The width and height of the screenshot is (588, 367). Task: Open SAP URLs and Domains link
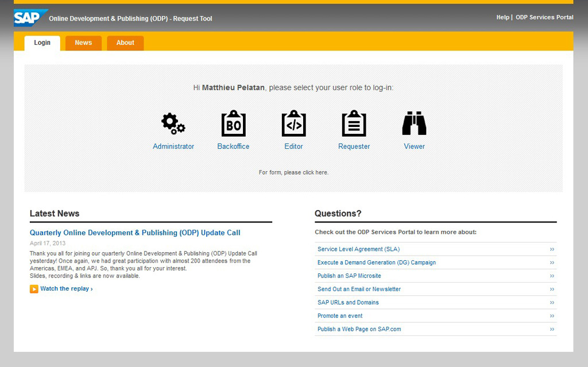click(348, 303)
